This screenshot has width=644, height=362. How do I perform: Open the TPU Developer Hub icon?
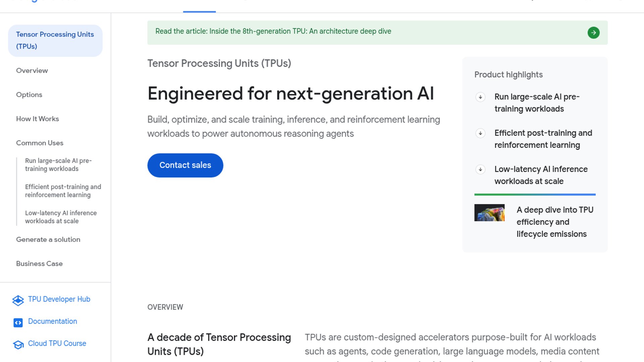pyautogui.click(x=18, y=301)
